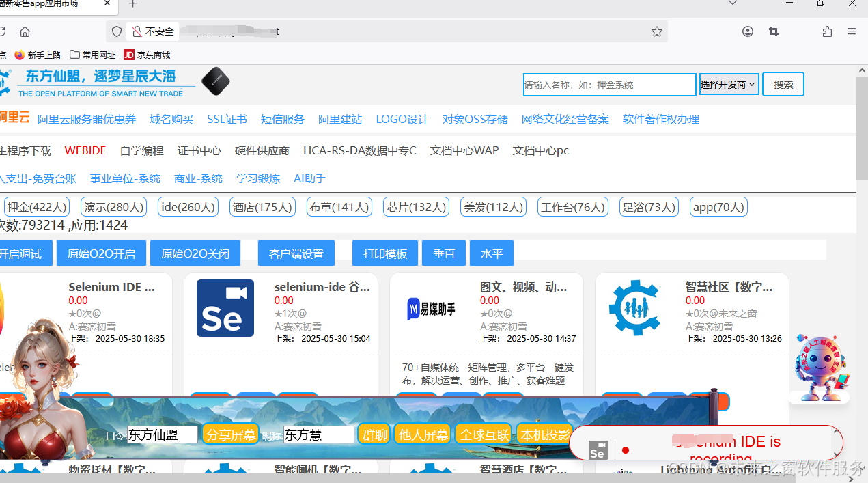
Task: Open 证书中心 menu item
Action: [x=199, y=150]
